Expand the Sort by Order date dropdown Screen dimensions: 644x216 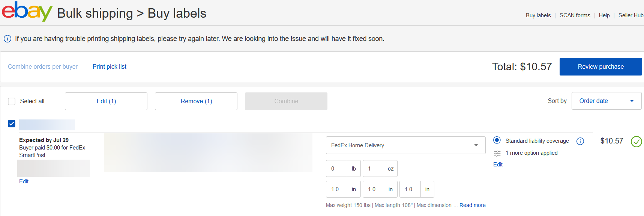[x=606, y=101]
